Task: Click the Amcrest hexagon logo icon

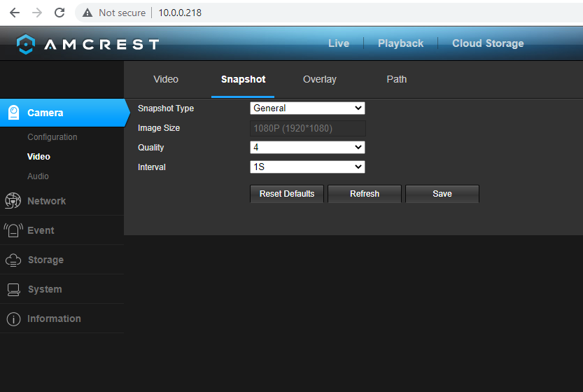Action: (26, 44)
